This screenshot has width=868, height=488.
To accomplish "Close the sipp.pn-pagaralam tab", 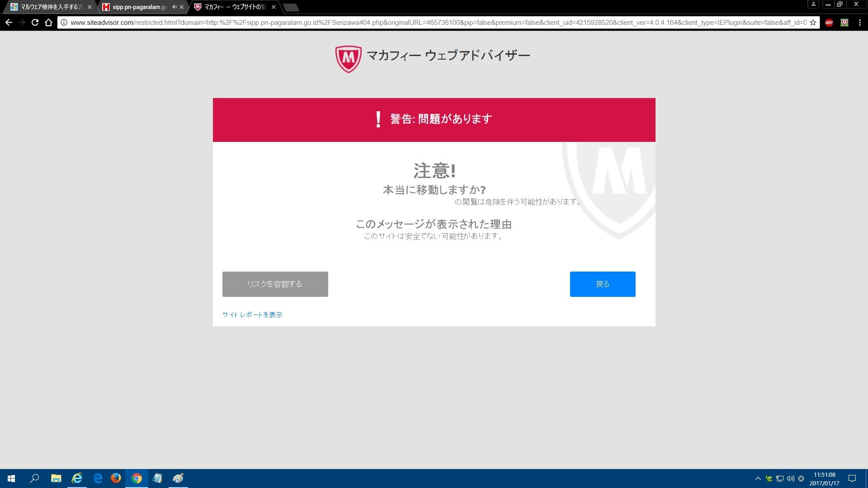I will coord(182,7).
